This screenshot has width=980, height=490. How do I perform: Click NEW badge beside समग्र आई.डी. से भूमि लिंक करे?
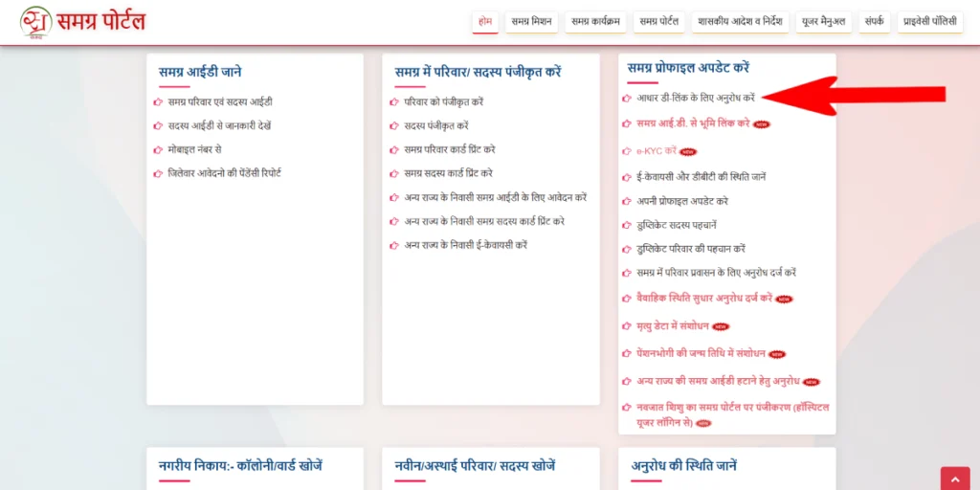tap(762, 124)
